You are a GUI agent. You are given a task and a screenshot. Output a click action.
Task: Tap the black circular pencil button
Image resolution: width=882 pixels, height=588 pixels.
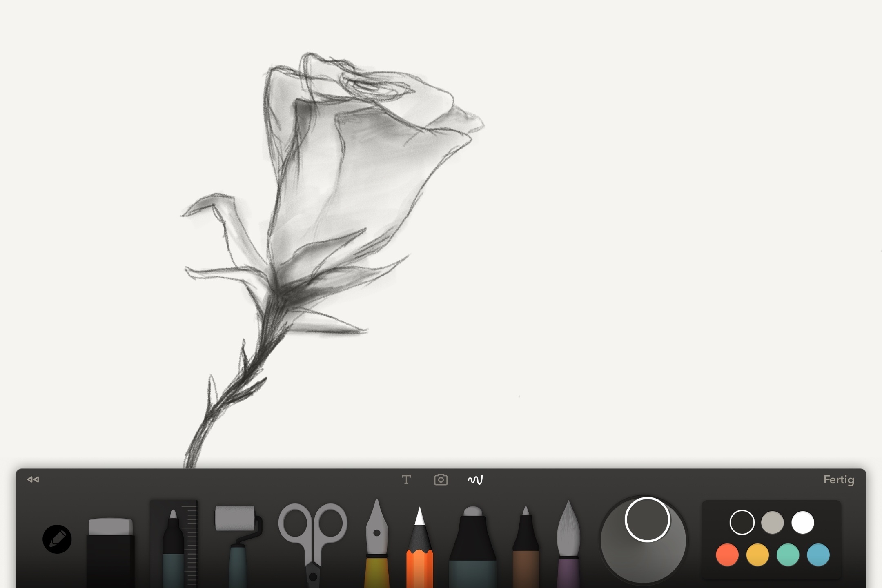coord(57,539)
